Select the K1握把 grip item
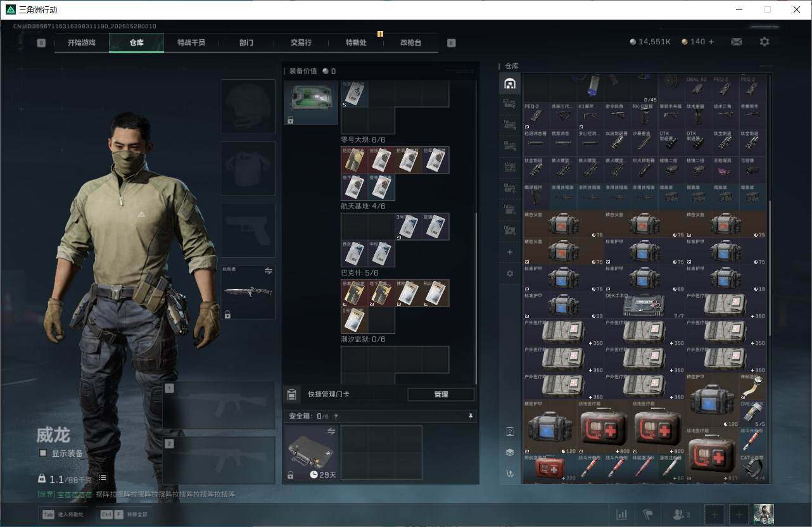Viewport: 812px width, 527px height. point(590,116)
